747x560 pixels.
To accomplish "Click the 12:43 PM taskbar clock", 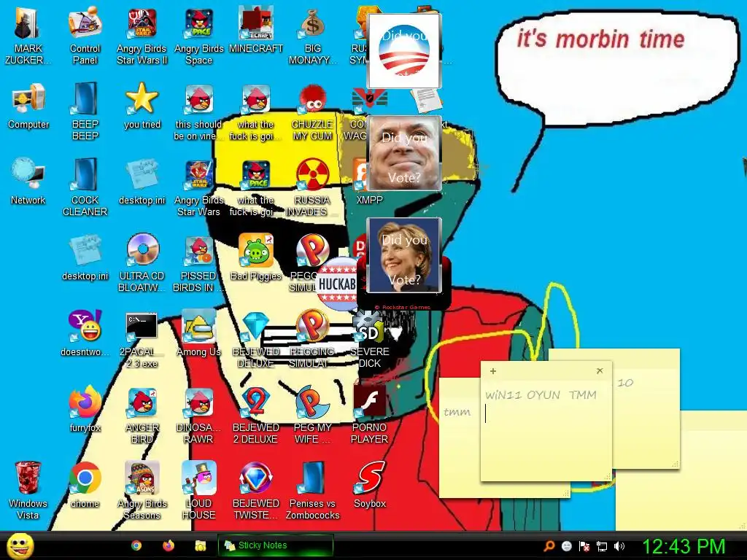I will point(684,546).
